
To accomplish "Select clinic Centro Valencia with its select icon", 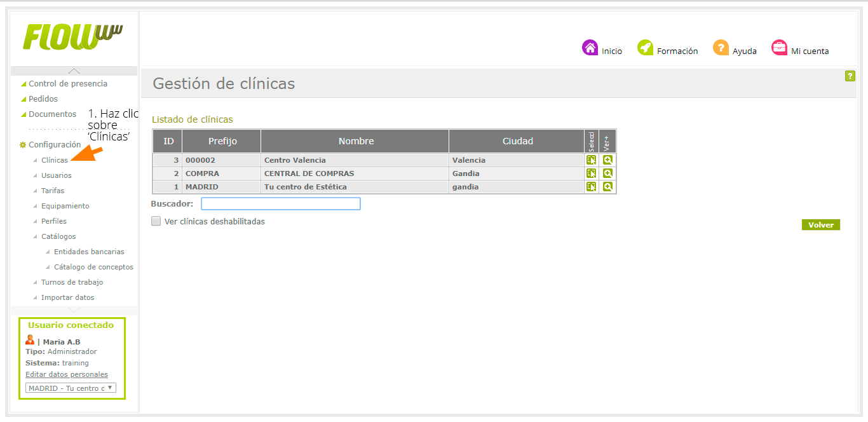I will point(591,160).
